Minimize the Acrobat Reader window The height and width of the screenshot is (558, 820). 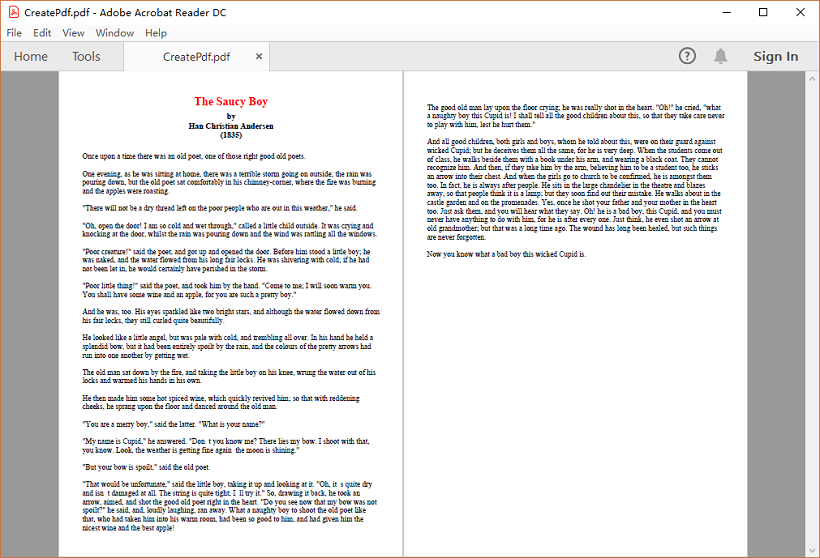pos(727,12)
